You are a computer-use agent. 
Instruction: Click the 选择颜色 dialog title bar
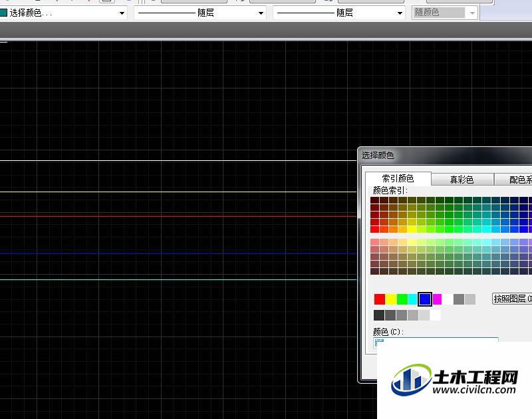point(445,156)
